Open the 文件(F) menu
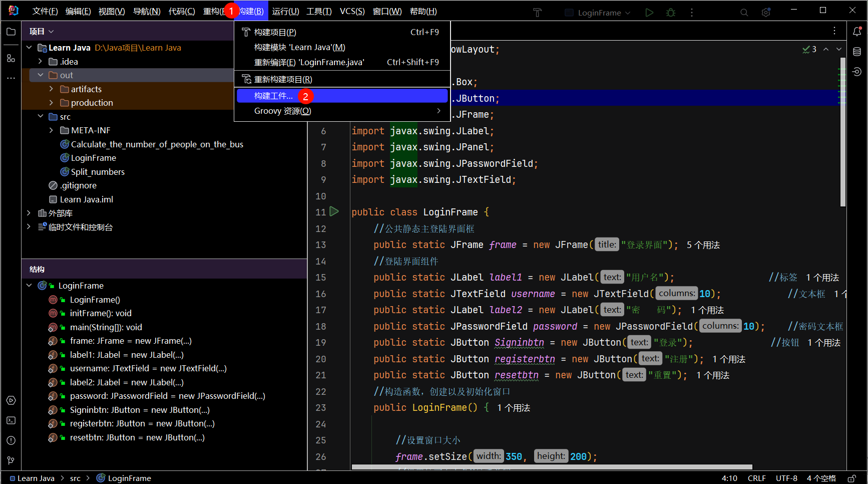 tap(45, 11)
